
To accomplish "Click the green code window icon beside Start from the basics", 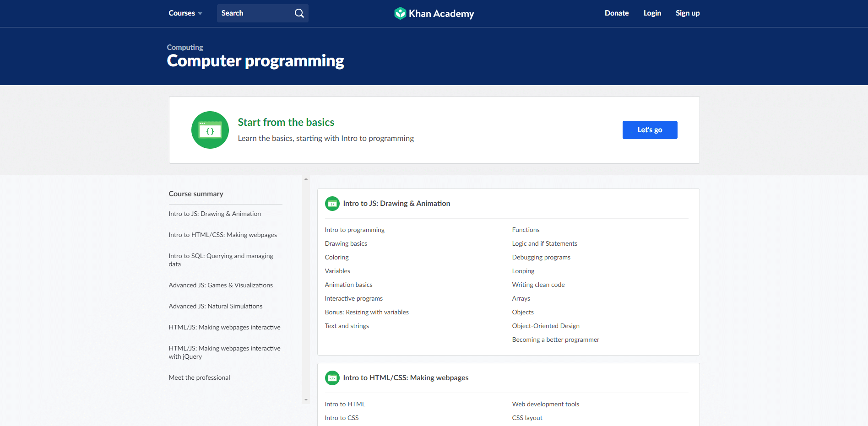I will click(210, 130).
